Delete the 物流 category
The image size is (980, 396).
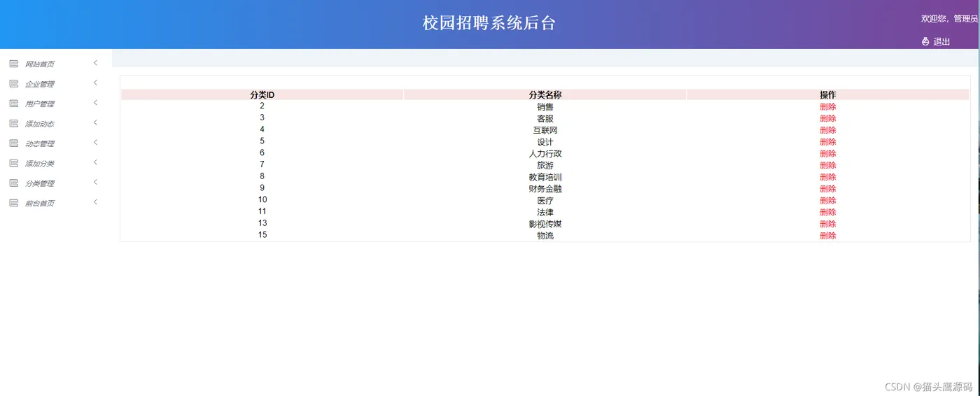[828, 236]
